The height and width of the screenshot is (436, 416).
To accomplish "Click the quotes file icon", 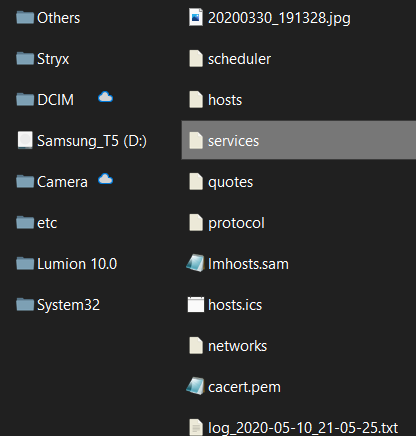I will 196,182.
